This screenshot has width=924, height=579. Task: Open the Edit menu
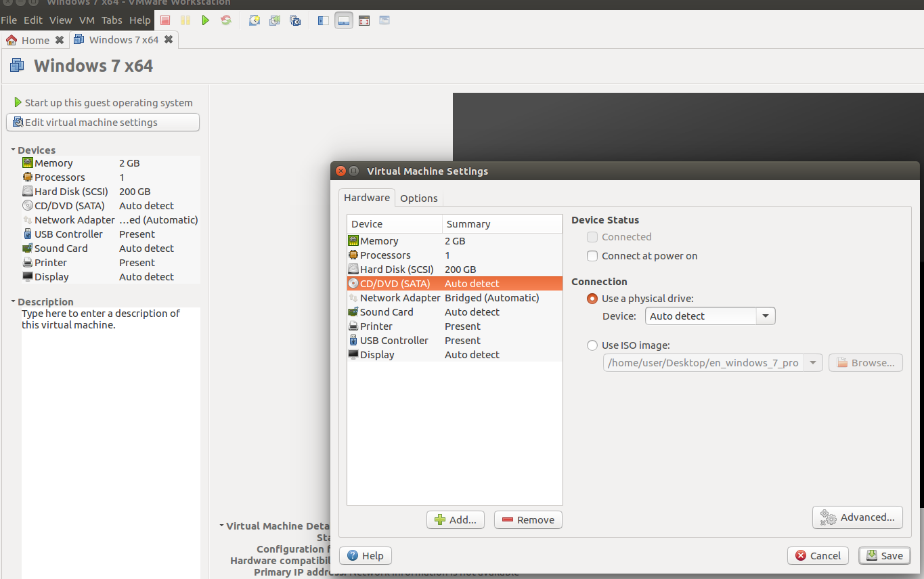(33, 20)
